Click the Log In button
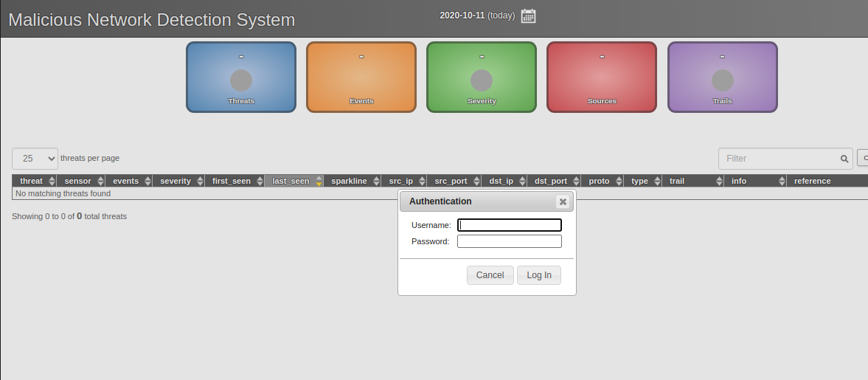 coord(538,275)
